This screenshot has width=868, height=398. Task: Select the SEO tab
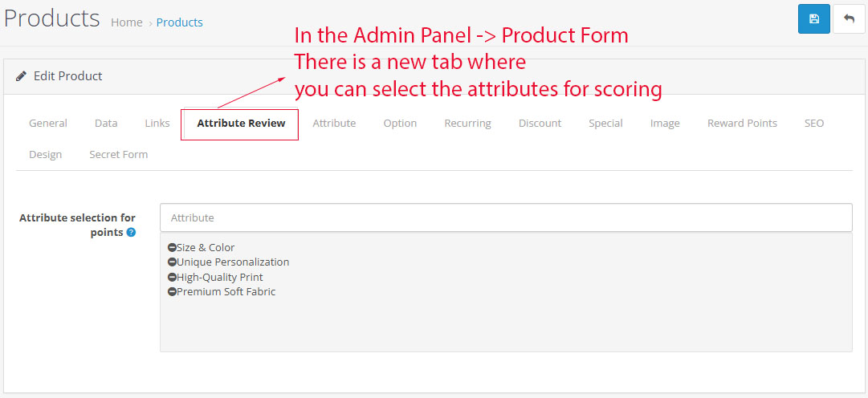click(814, 124)
